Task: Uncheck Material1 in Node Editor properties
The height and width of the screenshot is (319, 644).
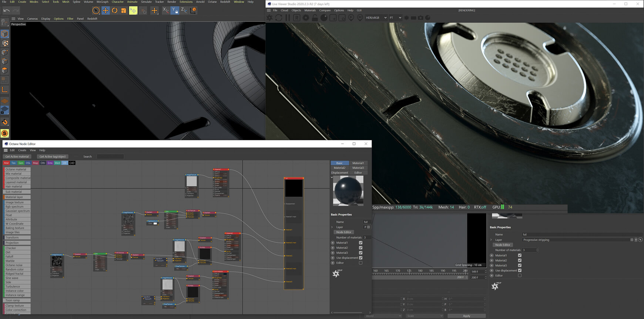Action: (x=360, y=243)
